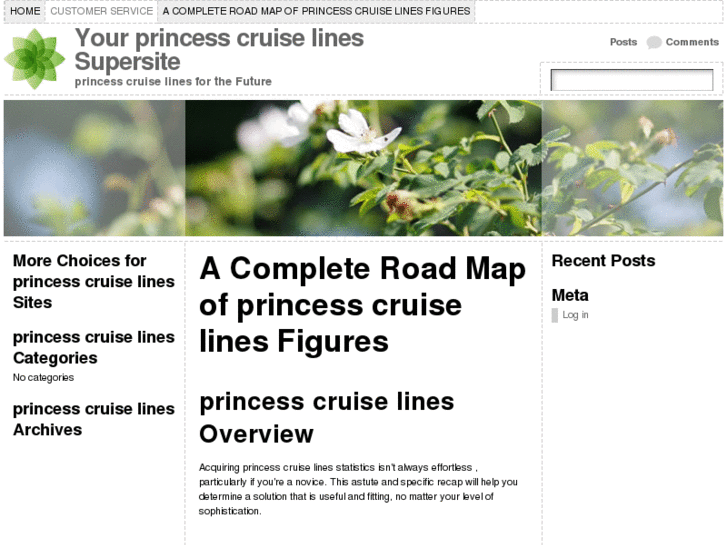The image size is (727, 545).
Task: Select the 'princess cruise lines Archives' heading
Action: [94, 419]
